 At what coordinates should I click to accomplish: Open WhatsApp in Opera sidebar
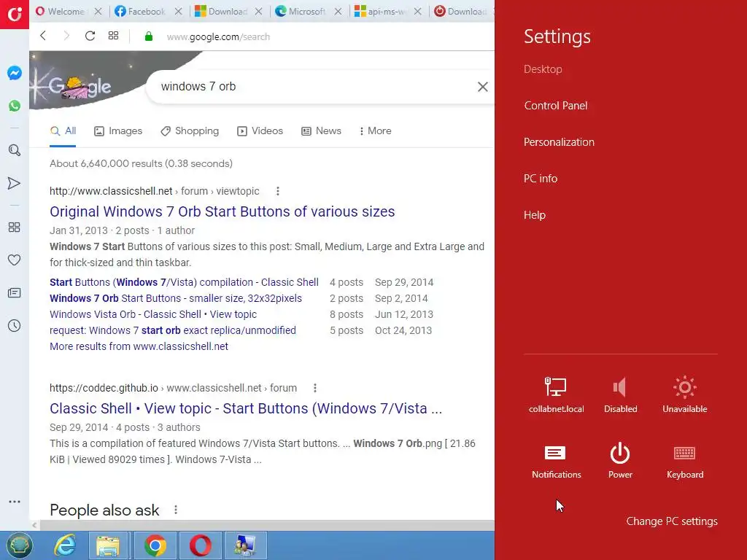[15, 106]
